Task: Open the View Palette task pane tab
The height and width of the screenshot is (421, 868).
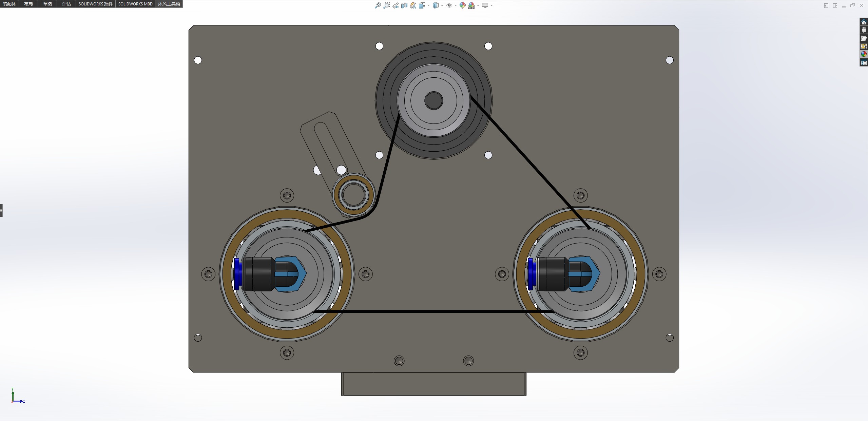Action: [864, 46]
